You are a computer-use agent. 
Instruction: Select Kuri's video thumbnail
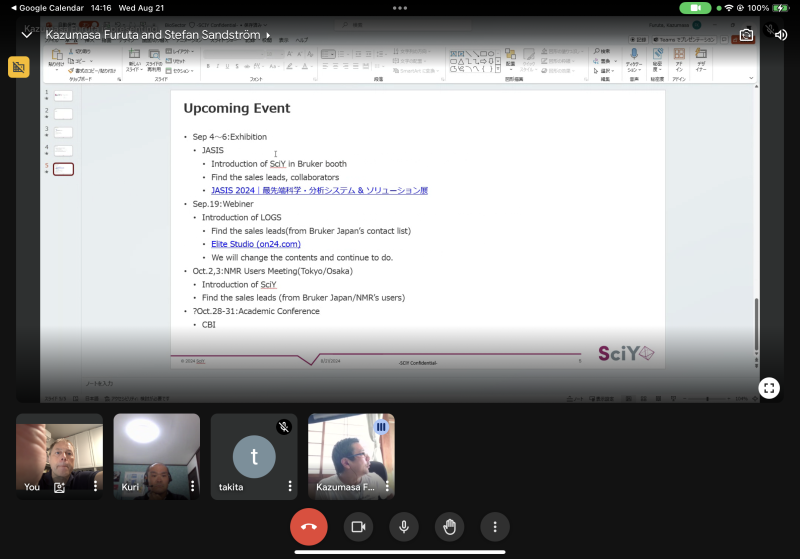pyautogui.click(x=157, y=456)
